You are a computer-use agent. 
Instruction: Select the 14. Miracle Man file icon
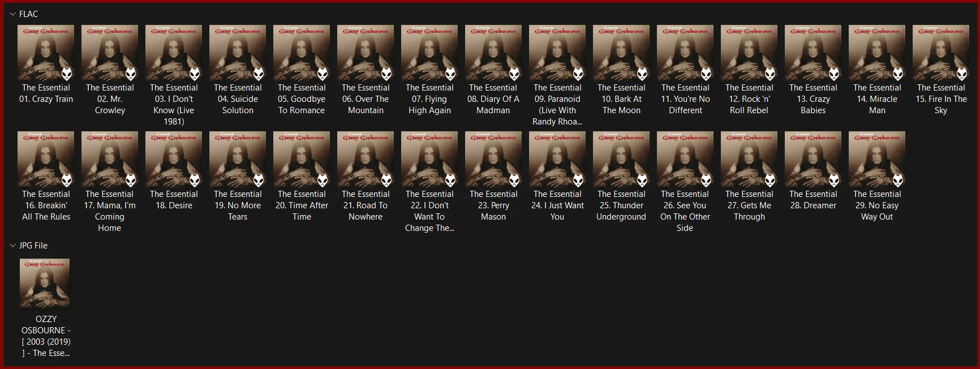[x=877, y=53]
